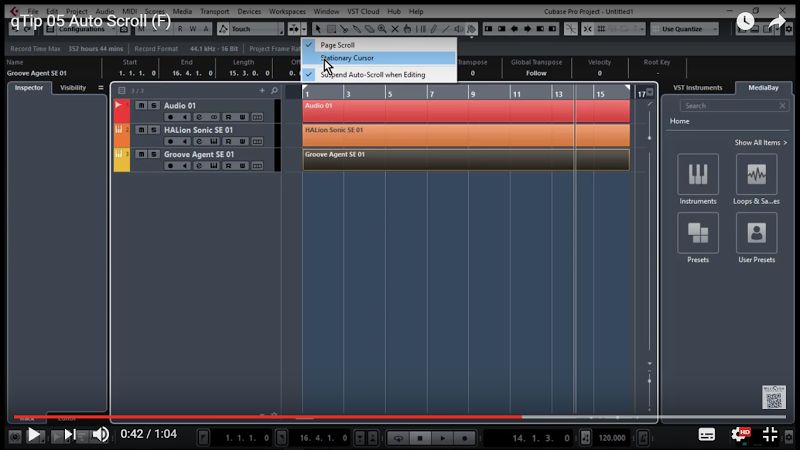Solo the Groove Agent SE 01 track
This screenshot has width=800, height=450.
click(x=153, y=154)
